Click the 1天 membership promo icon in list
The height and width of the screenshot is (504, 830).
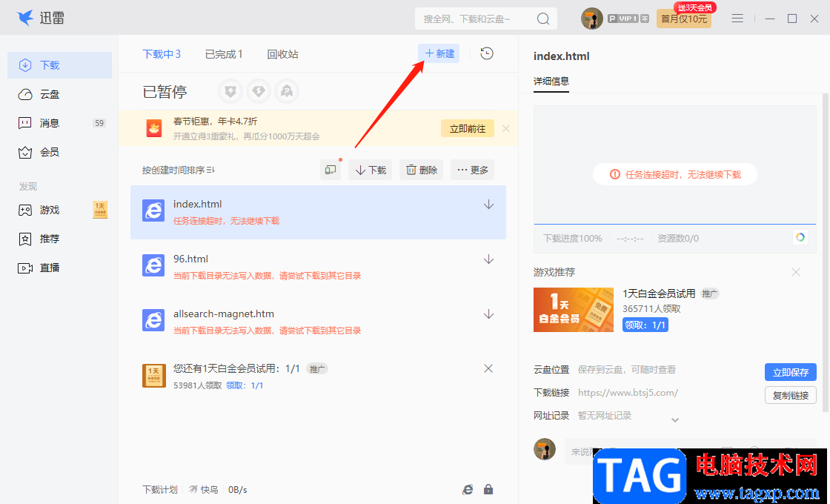pyautogui.click(x=154, y=376)
